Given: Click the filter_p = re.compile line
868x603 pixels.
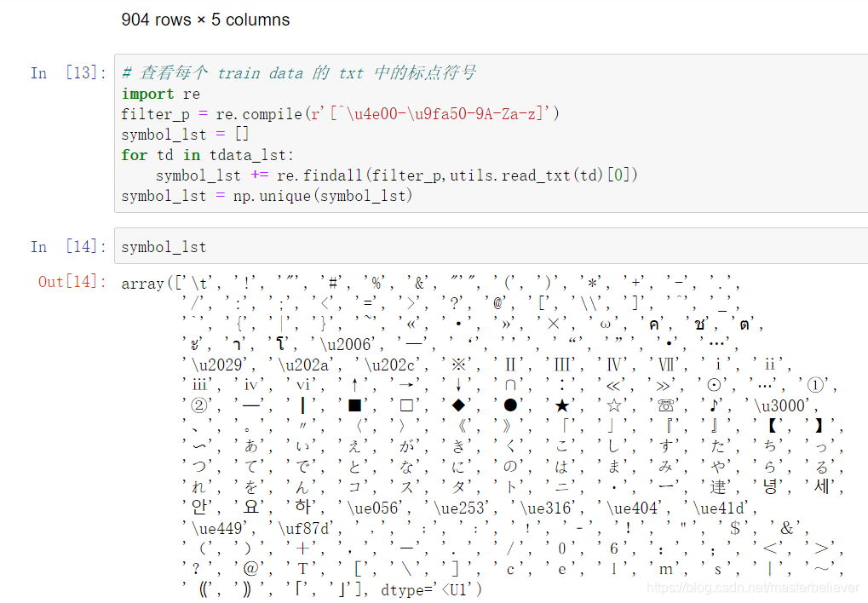Looking at the screenshot, I should pos(341,114).
